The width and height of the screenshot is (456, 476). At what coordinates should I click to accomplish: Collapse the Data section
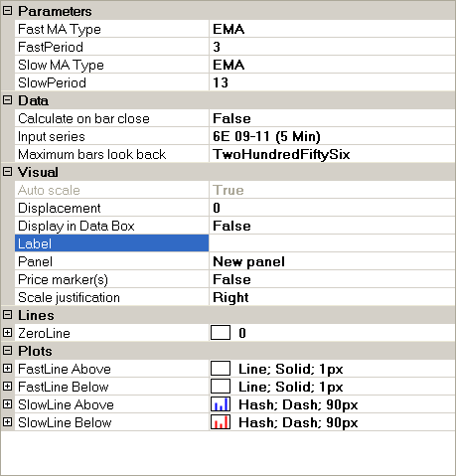pos(7,100)
